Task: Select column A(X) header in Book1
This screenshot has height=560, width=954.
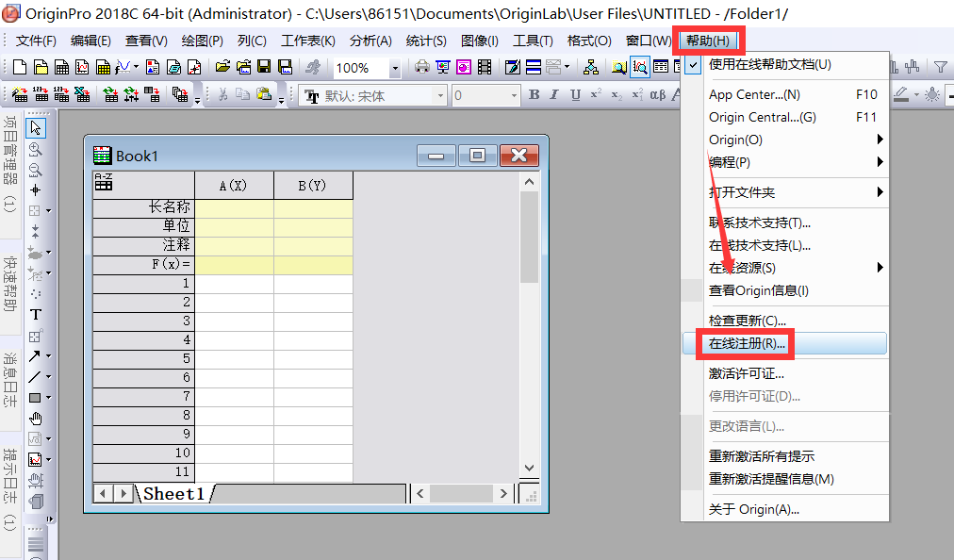Action: (x=234, y=186)
